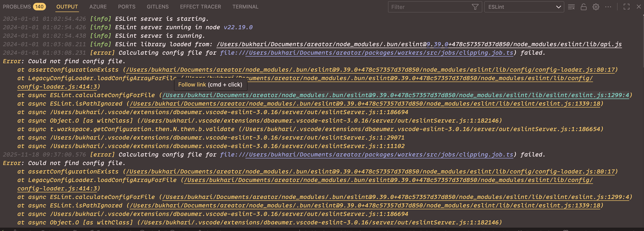Viewport: 644px width, 231px height.
Task: Maximize the panel size
Action: (x=626, y=7)
